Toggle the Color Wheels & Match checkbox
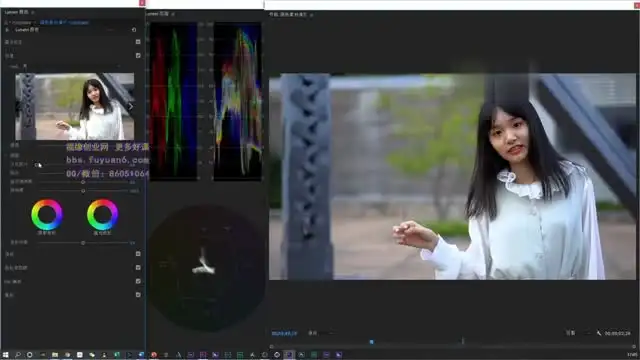This screenshot has width=640, height=360. tap(138, 267)
